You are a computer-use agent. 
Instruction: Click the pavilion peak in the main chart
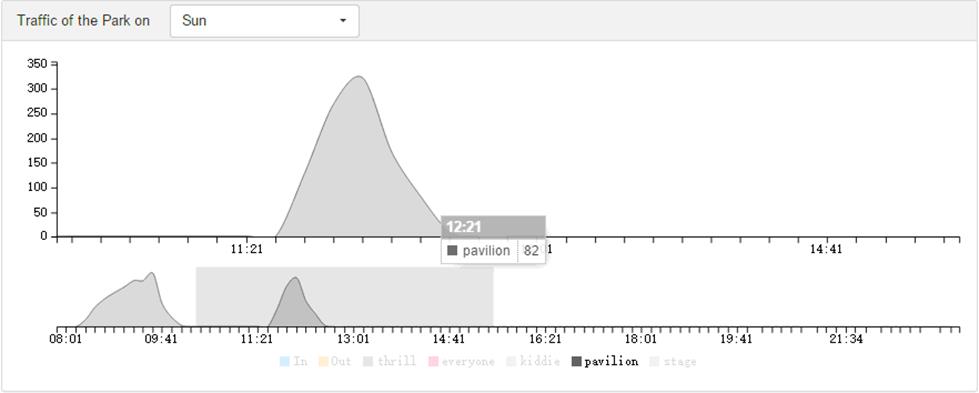coord(359,77)
